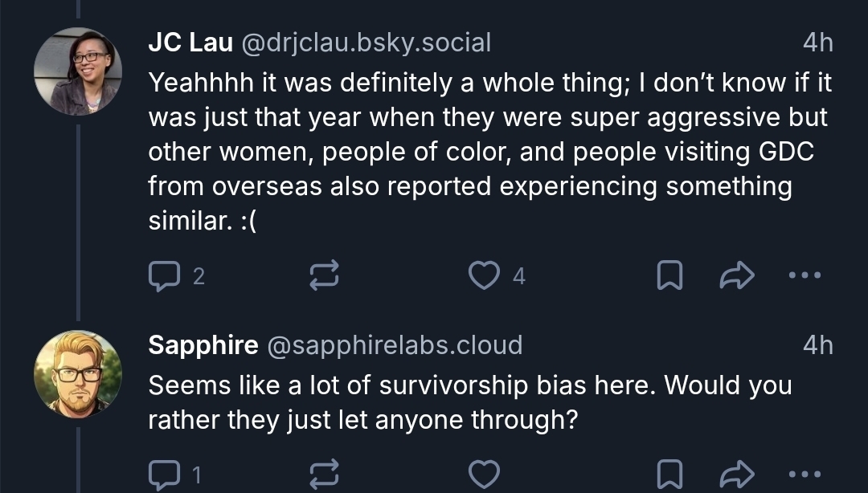Viewport: 868px width, 493px height.
Task: Visit @drjclau.bsky.social handle
Action: click(x=366, y=43)
